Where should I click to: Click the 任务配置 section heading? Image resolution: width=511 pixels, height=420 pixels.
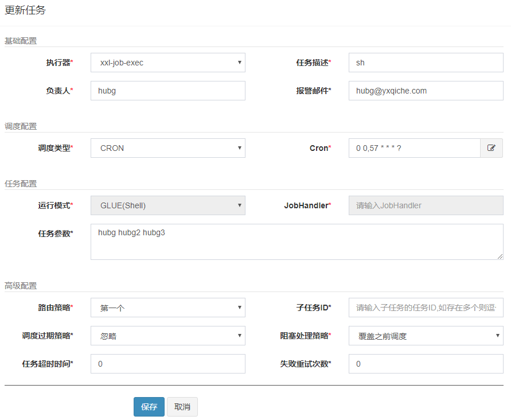pos(21,184)
